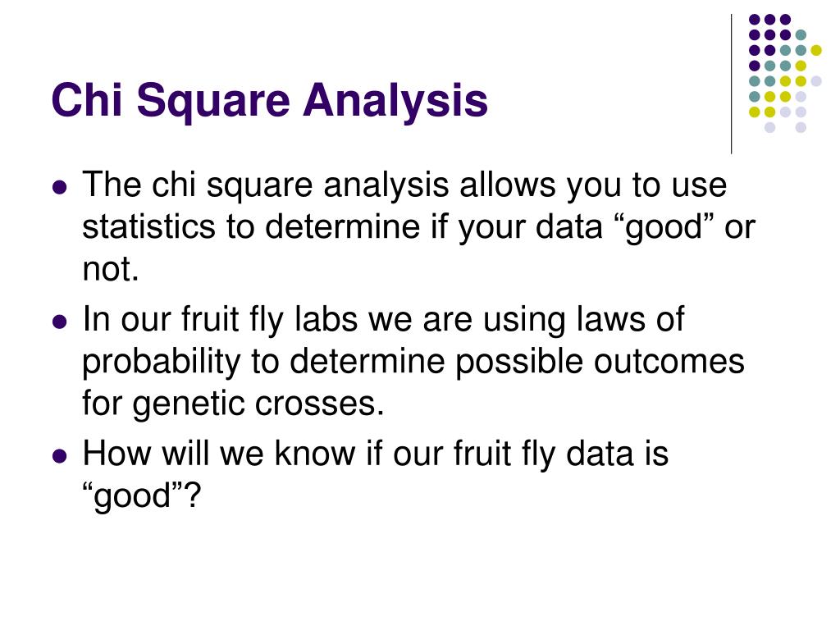
Task: Click the phrase "fruit fly labs"
Action: pos(269,321)
